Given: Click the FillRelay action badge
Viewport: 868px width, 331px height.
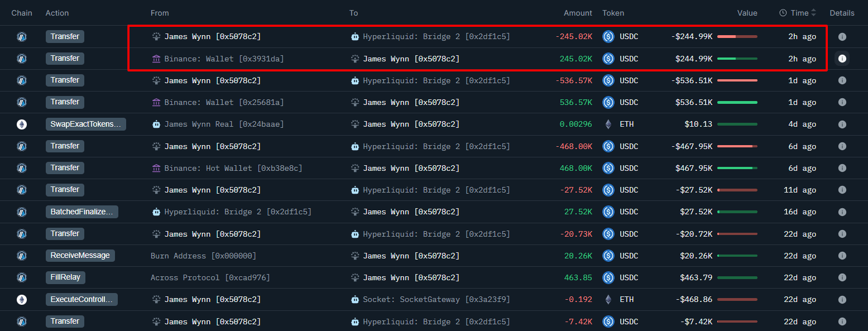Looking at the screenshot, I should pyautogui.click(x=66, y=277).
